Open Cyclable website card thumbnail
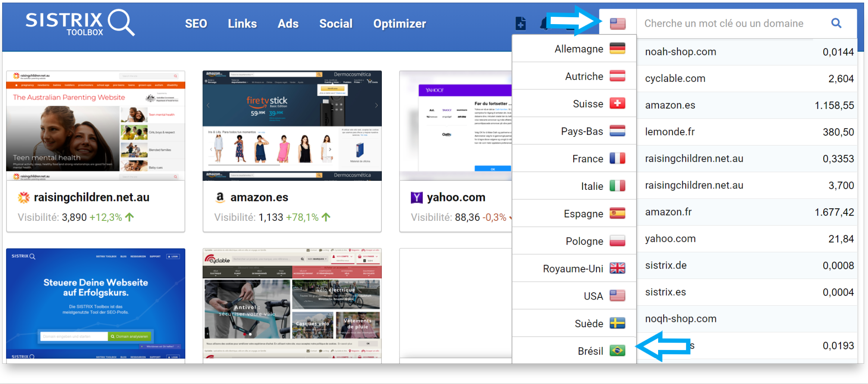Image resolution: width=868 pixels, height=384 pixels. (292, 304)
